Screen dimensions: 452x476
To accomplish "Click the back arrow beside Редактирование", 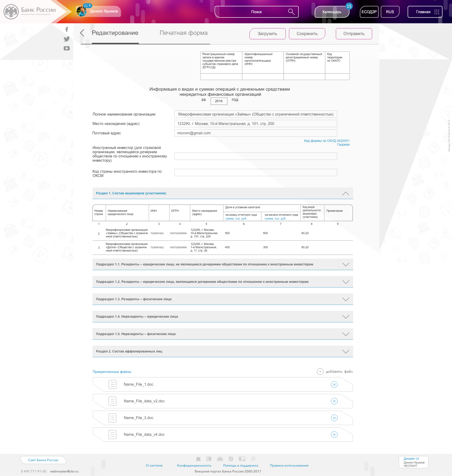I will click(82, 33).
